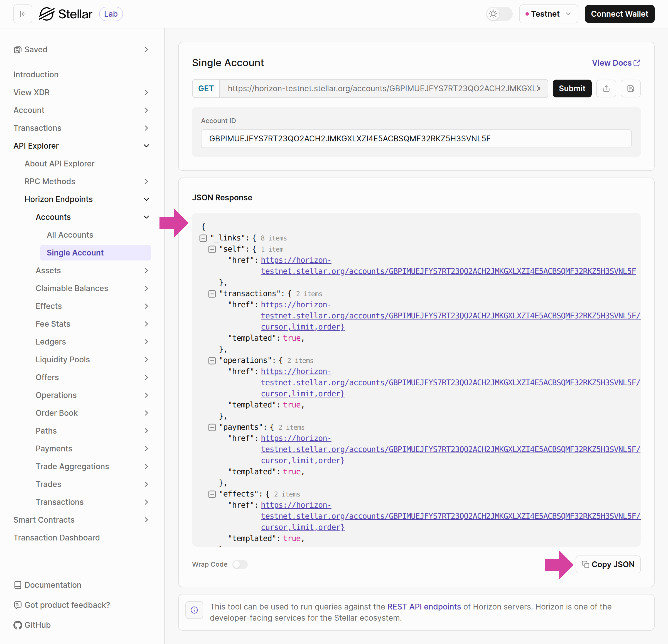Screen dimensions: 668x644
Task: Select All Accounts in sidebar
Action: [70, 235]
